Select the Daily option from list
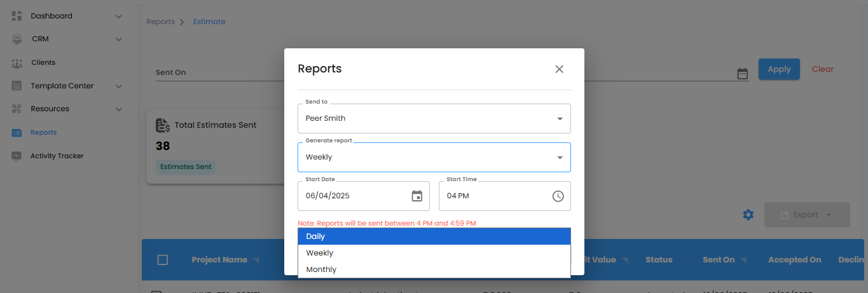 [x=434, y=236]
